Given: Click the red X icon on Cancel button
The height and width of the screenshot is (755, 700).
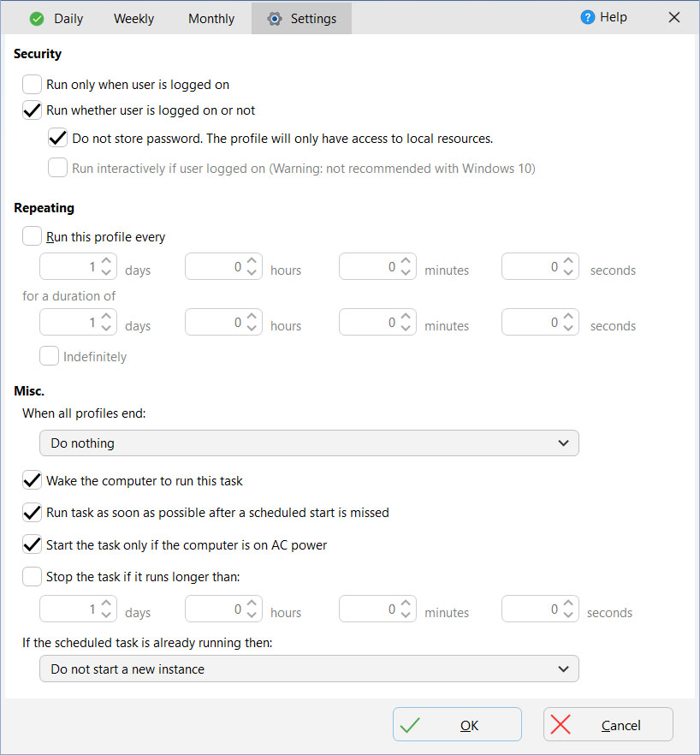Looking at the screenshot, I should point(561,725).
